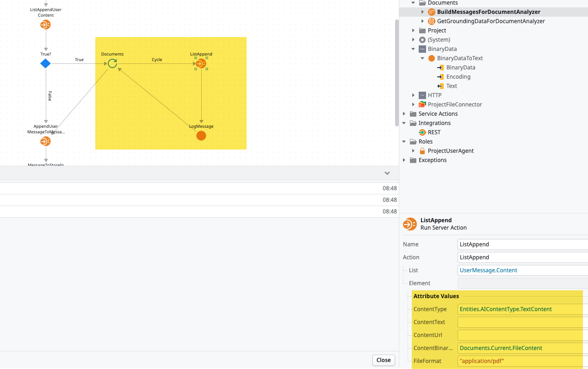Select the BinaryDataToText action in tree
The width and height of the screenshot is (588, 369).
click(x=459, y=58)
